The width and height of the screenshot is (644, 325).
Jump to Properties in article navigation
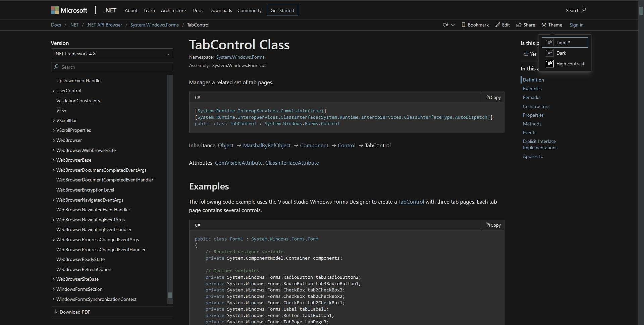533,115
